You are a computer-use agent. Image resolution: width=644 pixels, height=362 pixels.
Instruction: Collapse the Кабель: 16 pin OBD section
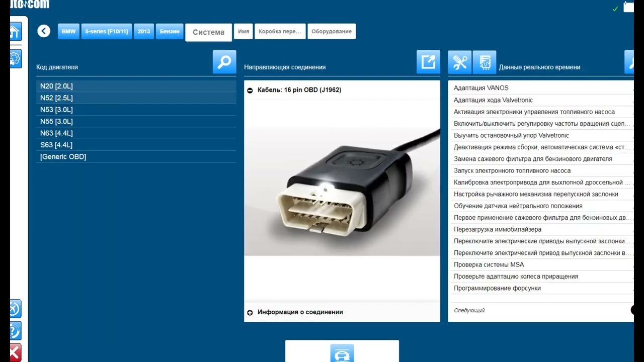pos(250,90)
